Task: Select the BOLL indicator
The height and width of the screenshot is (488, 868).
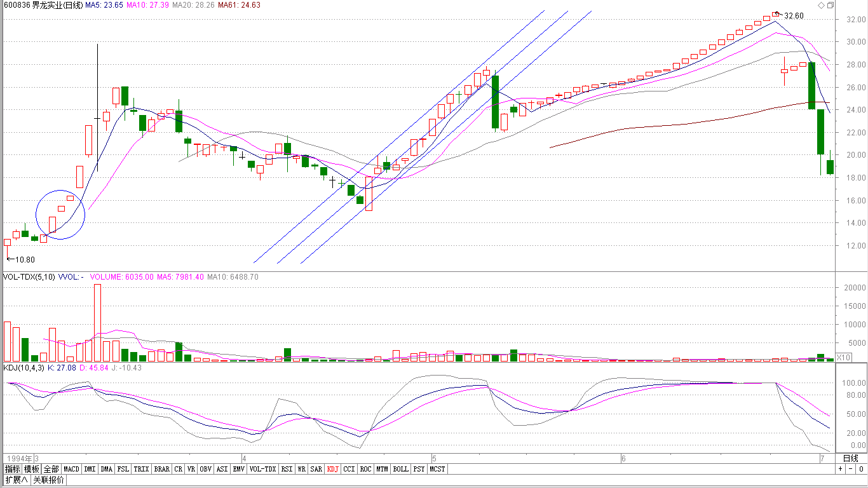Action: [400, 469]
